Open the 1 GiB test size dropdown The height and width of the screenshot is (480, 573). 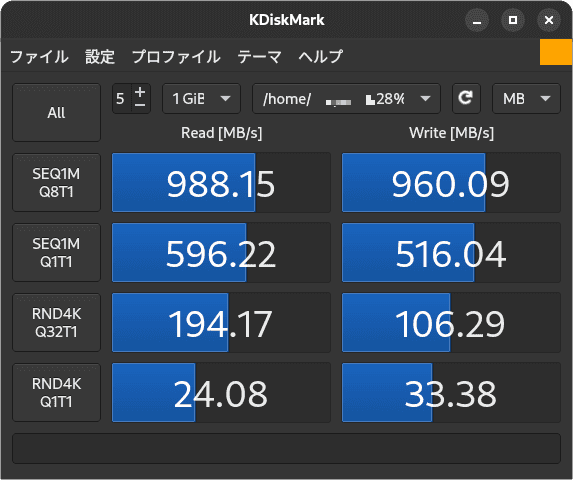[201, 99]
